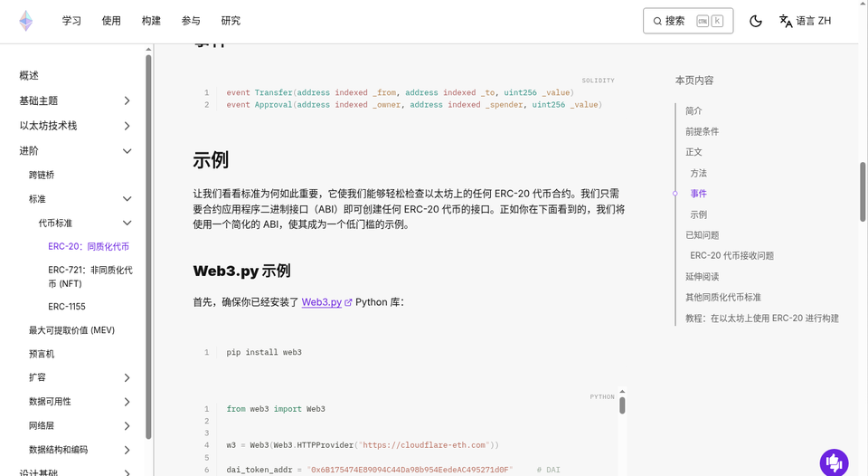Image resolution: width=868 pixels, height=476 pixels.
Task: Jump to 教程：在以太坊上使用 ERC-20 进行构建
Action: point(762,318)
